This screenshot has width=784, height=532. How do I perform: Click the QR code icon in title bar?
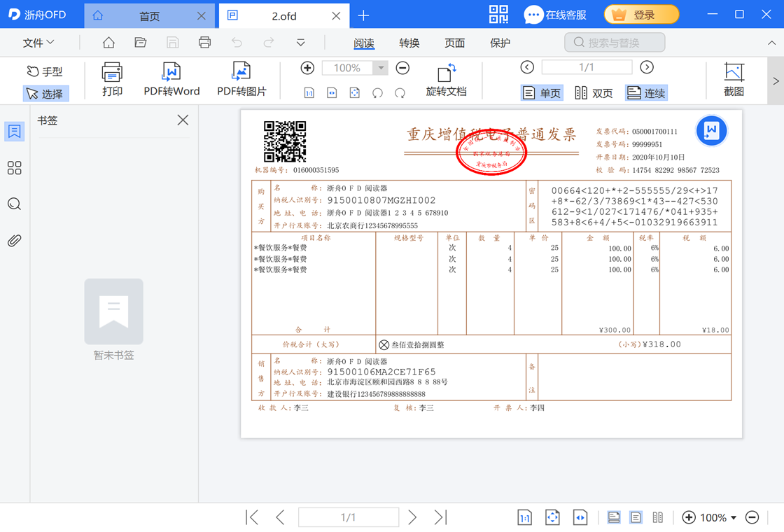coord(498,15)
